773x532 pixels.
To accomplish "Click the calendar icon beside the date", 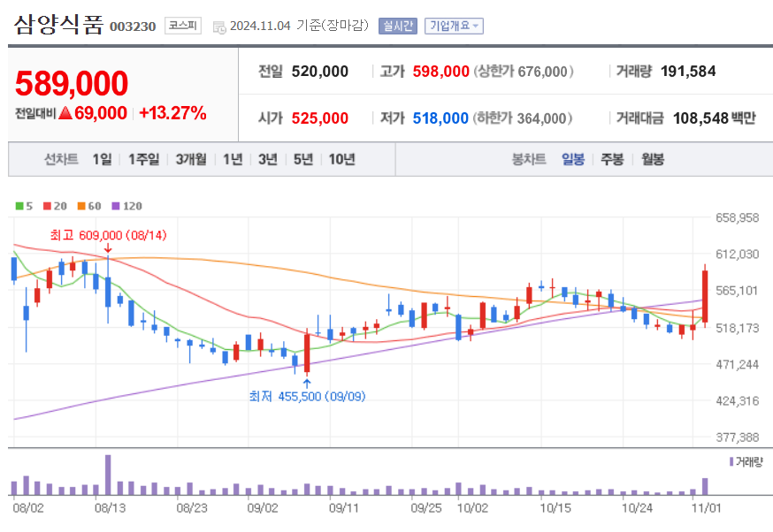I will (219, 27).
